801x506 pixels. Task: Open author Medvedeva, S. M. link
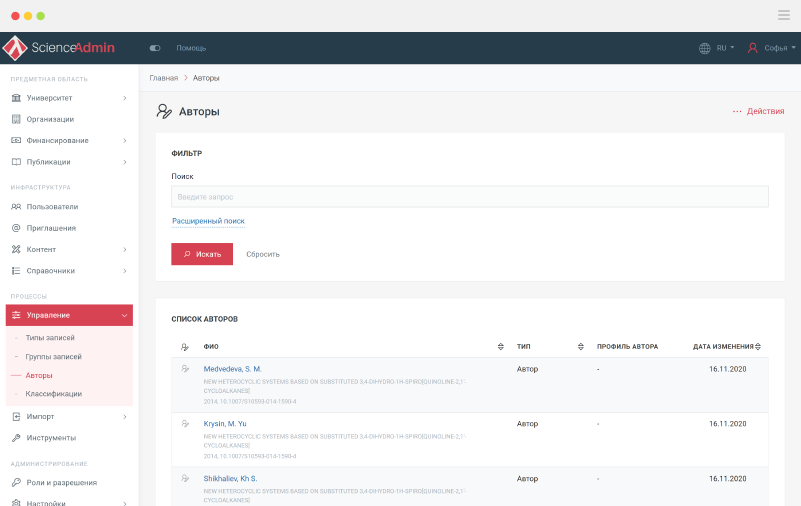coord(232,369)
